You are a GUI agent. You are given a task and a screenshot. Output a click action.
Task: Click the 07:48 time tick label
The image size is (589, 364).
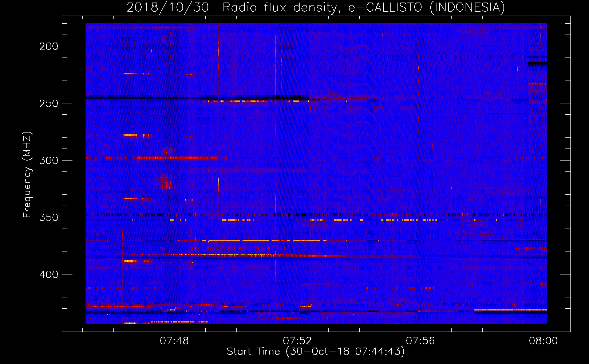point(174,341)
